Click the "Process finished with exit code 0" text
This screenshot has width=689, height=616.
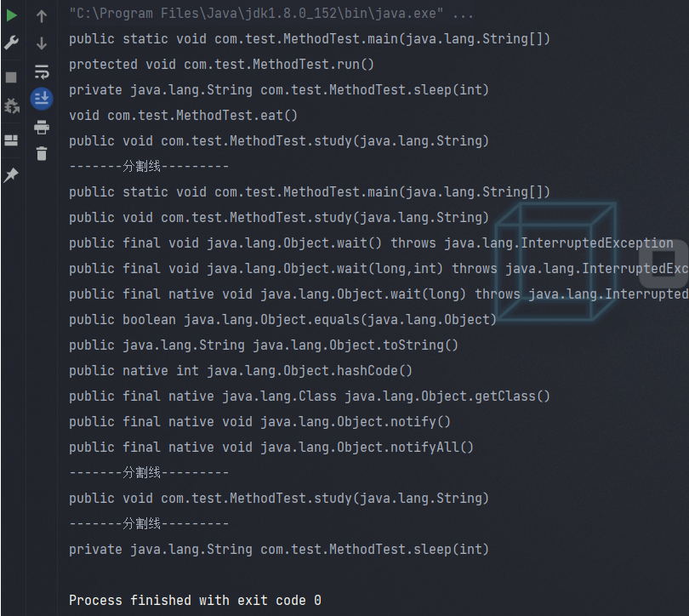click(x=195, y=601)
